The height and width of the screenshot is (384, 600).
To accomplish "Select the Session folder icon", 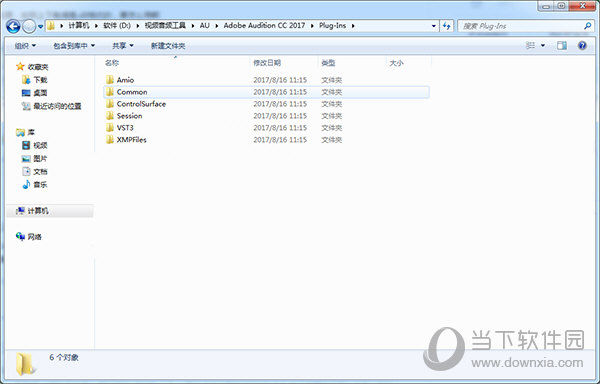I will [x=110, y=116].
